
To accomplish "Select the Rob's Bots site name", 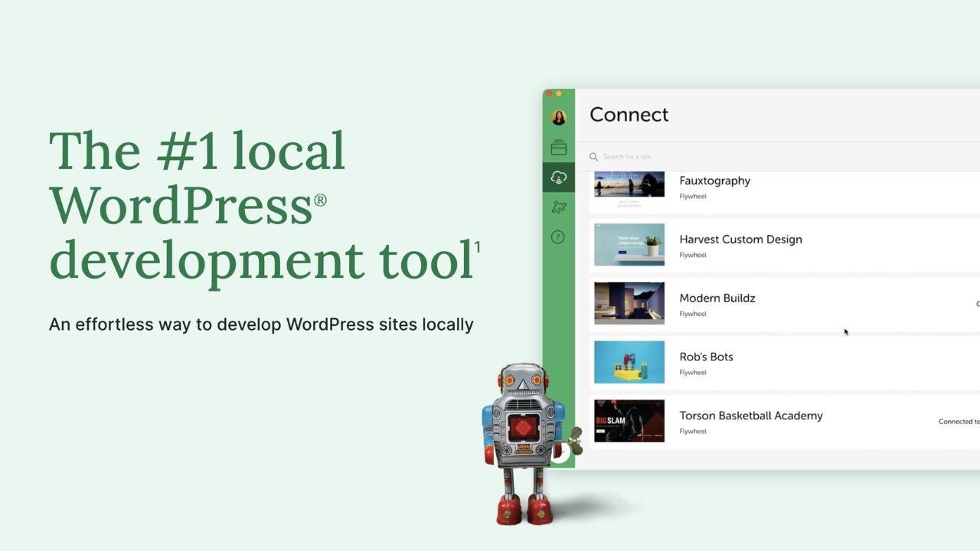I will (707, 357).
